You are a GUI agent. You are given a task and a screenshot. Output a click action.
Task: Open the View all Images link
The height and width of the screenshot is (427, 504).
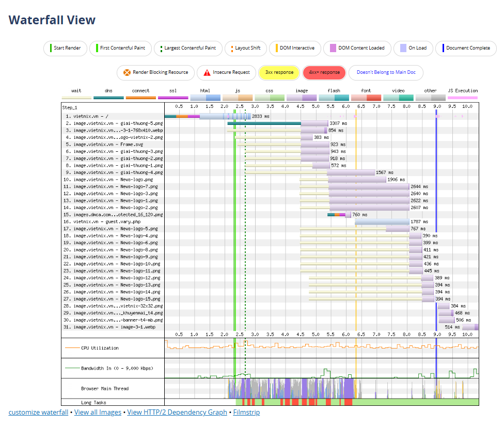(x=98, y=412)
